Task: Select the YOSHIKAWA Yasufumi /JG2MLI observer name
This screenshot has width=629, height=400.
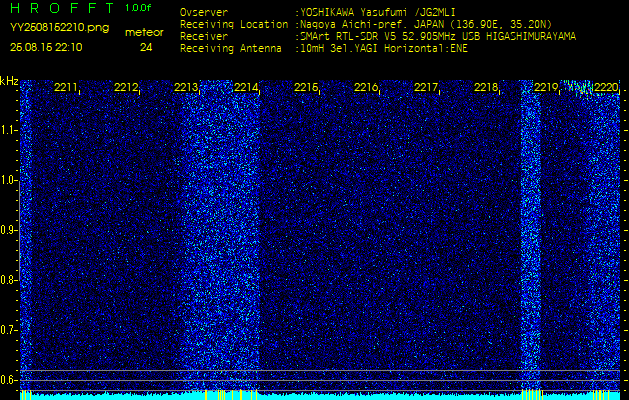Action: click(377, 12)
